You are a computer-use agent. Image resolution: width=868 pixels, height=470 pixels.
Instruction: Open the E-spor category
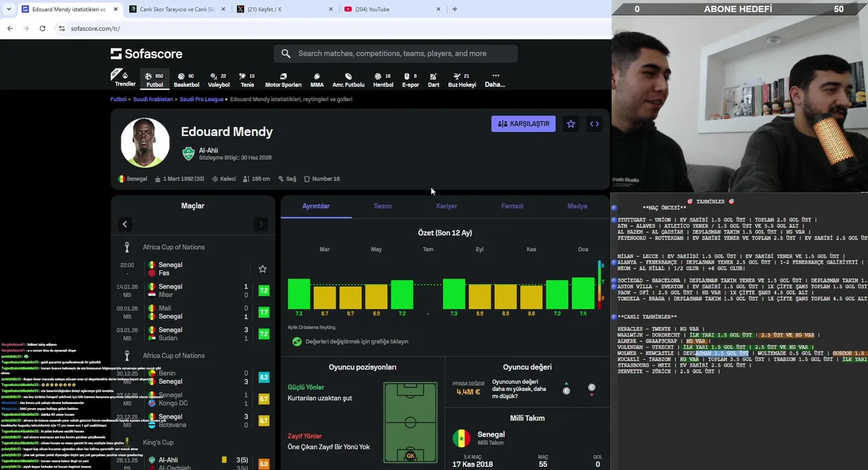pyautogui.click(x=410, y=80)
